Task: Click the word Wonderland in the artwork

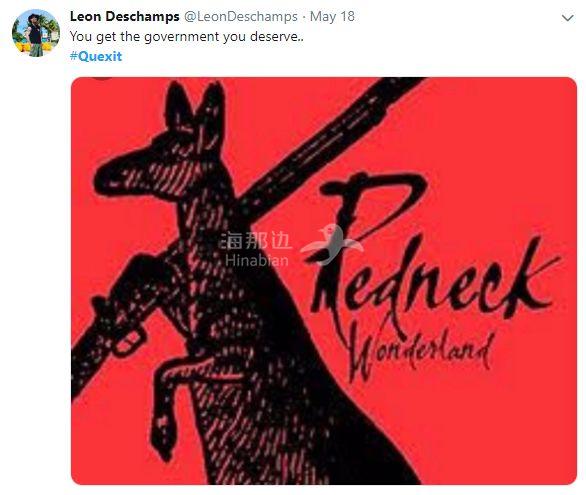Action: [420, 351]
